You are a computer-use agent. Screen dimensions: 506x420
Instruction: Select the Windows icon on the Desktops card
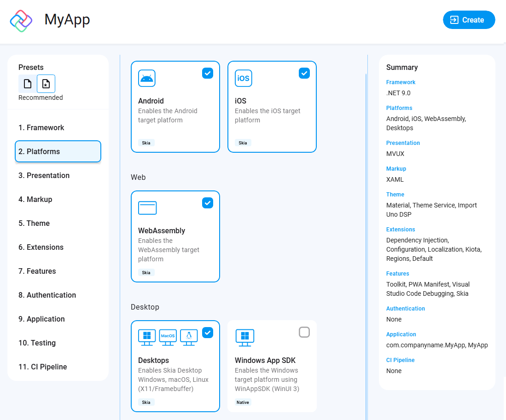click(146, 337)
